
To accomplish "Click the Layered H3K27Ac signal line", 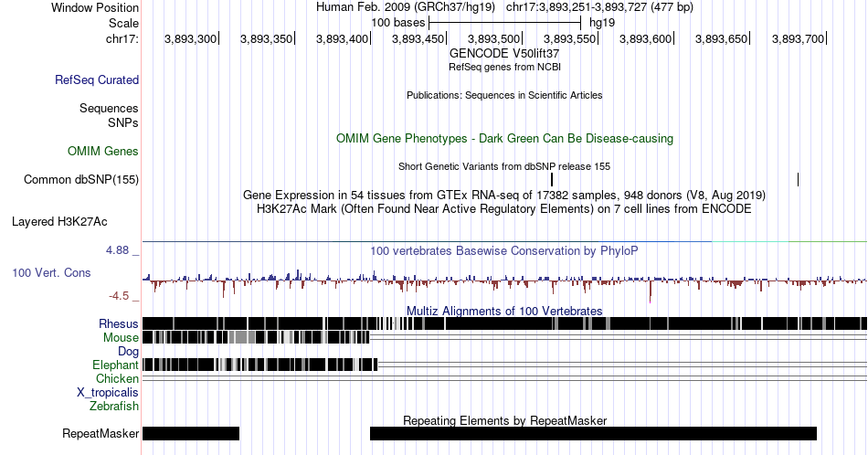I will coord(504,241).
